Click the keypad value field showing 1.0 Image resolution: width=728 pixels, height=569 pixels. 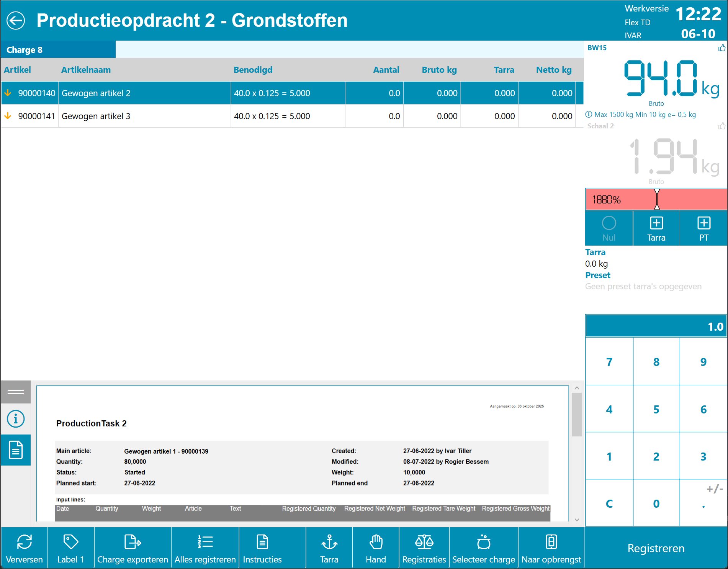coord(656,326)
